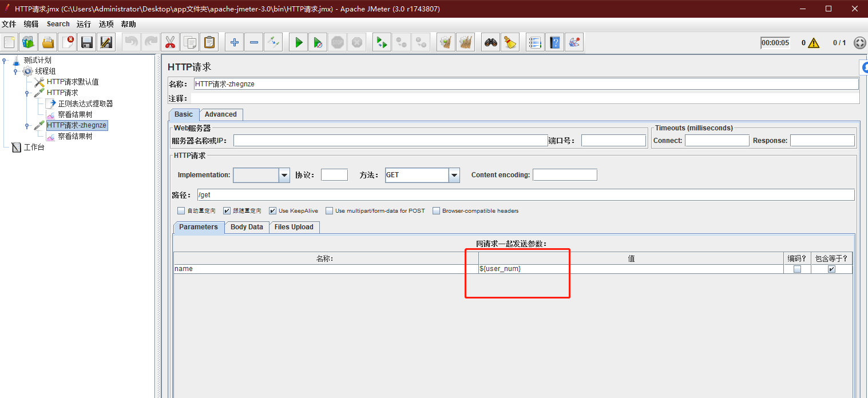Cut selection using scissors icon
Screen dimensions: 868x398
tap(171, 42)
